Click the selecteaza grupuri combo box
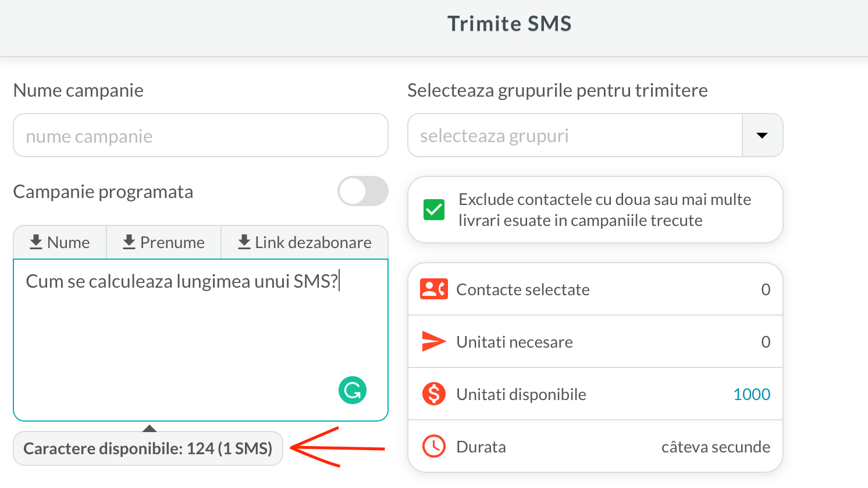 [575, 136]
